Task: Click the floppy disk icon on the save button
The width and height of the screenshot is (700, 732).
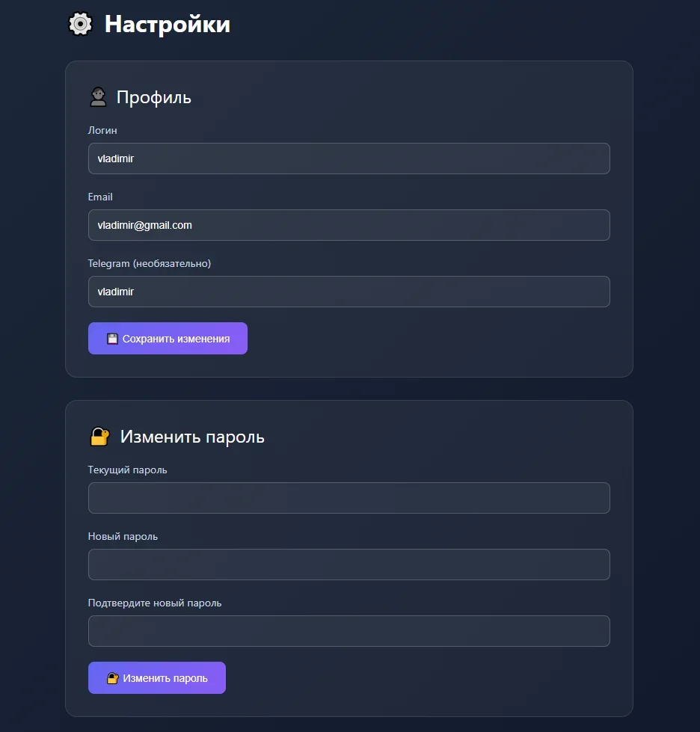Action: (112, 339)
